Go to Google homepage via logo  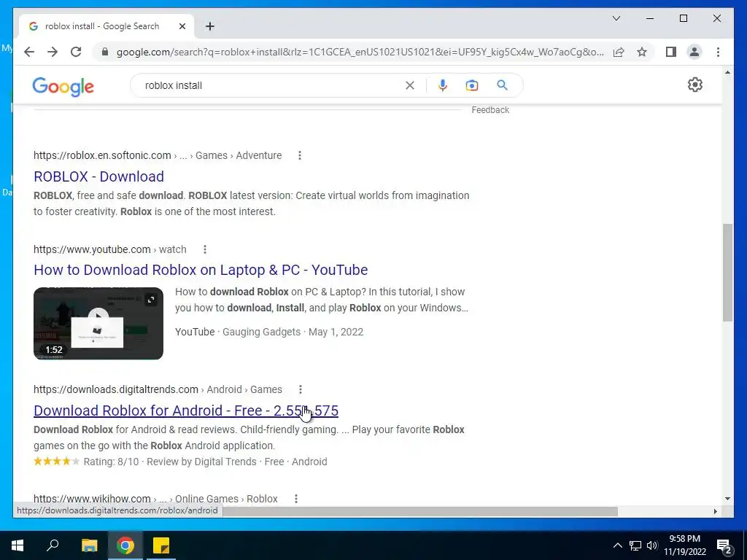coord(63,86)
